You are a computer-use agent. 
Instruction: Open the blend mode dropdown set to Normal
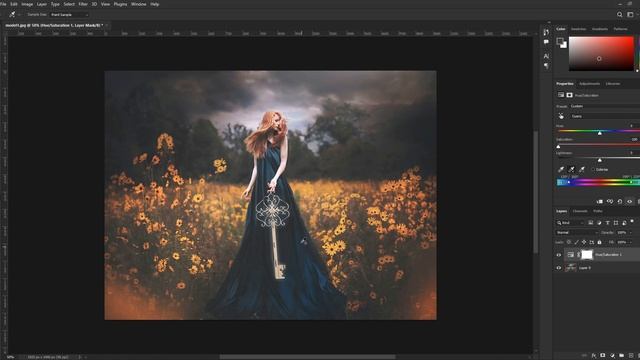coord(577,233)
